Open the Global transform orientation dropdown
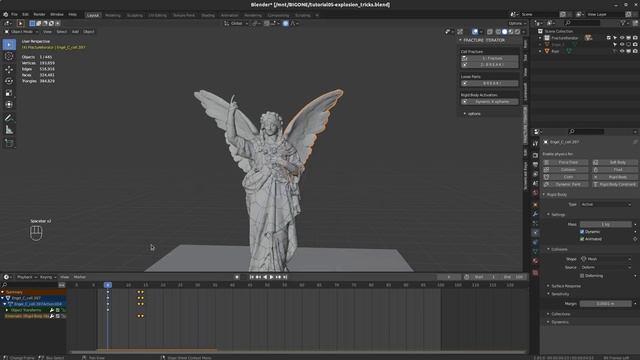 [236, 23]
